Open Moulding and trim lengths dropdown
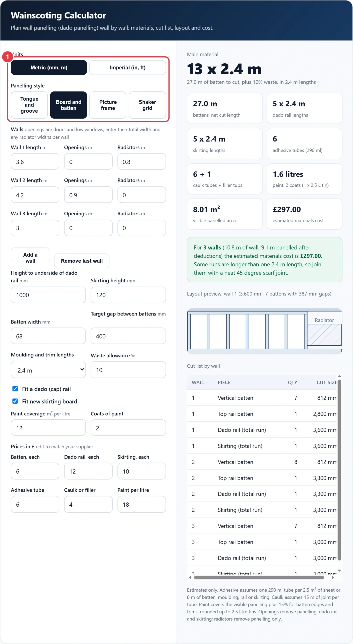Screen dimensions: 353x644 coord(48,370)
